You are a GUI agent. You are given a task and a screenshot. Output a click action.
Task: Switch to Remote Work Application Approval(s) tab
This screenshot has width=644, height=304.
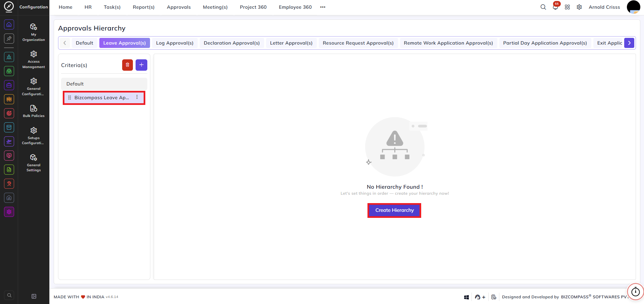(x=448, y=43)
